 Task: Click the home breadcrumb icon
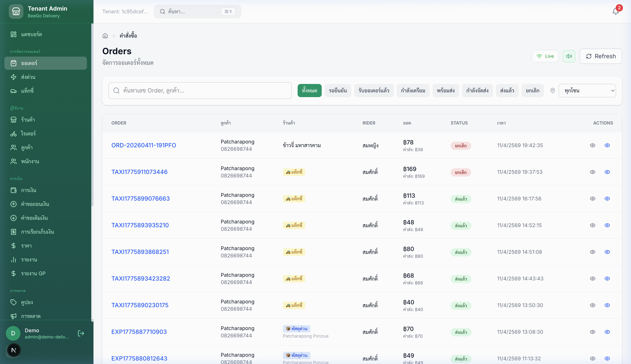click(105, 36)
